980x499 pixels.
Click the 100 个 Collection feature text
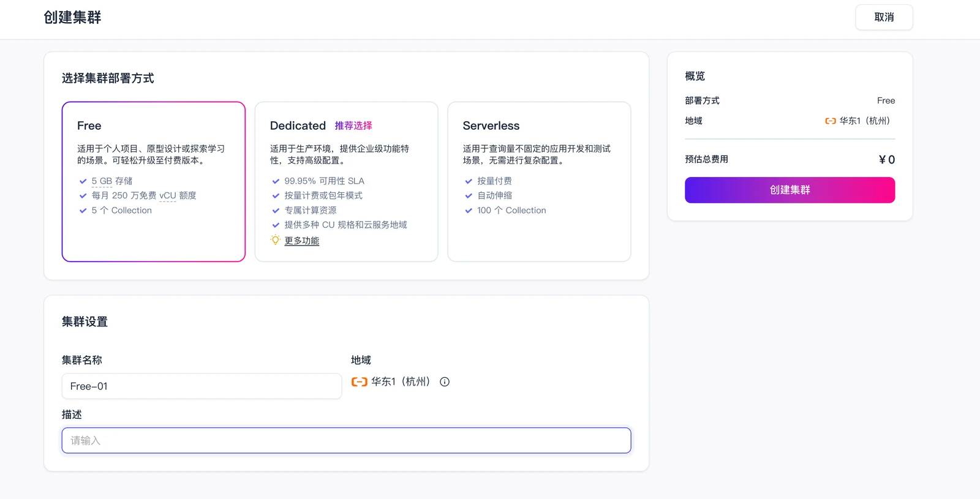pyautogui.click(x=511, y=211)
